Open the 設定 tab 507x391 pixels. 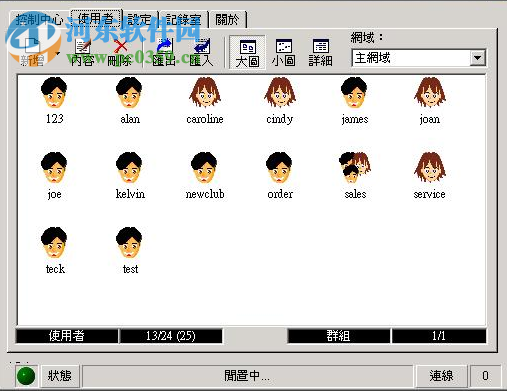click(139, 20)
